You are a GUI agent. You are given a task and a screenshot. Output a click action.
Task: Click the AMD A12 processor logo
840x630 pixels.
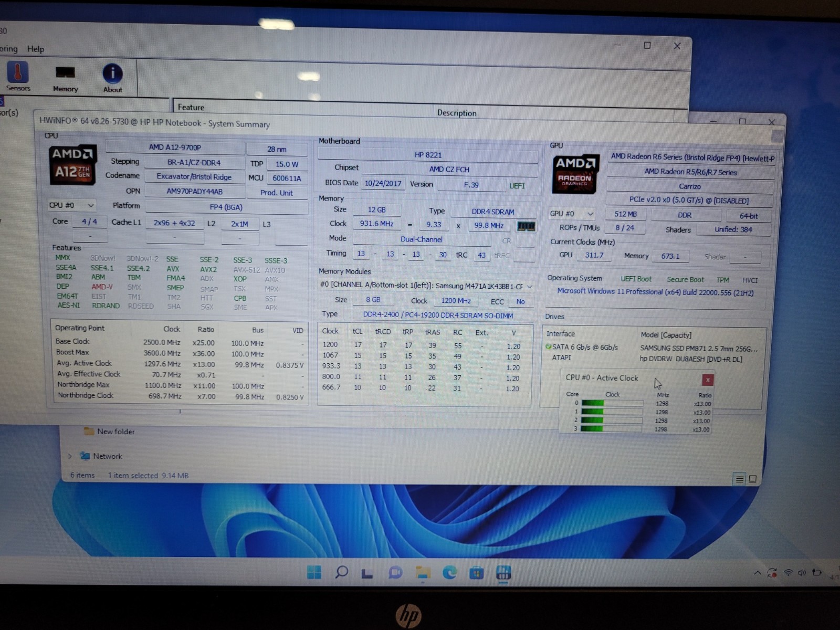click(x=73, y=164)
